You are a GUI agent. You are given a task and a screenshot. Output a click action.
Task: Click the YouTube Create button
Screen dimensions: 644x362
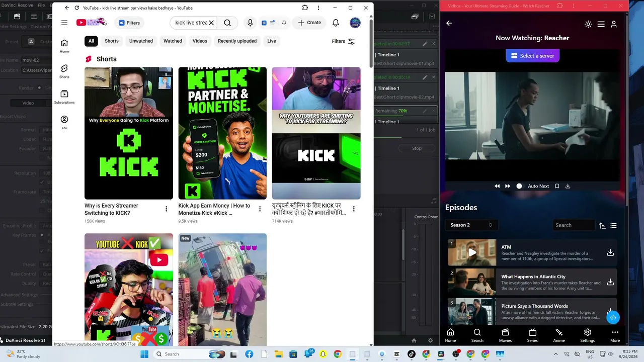click(309, 23)
